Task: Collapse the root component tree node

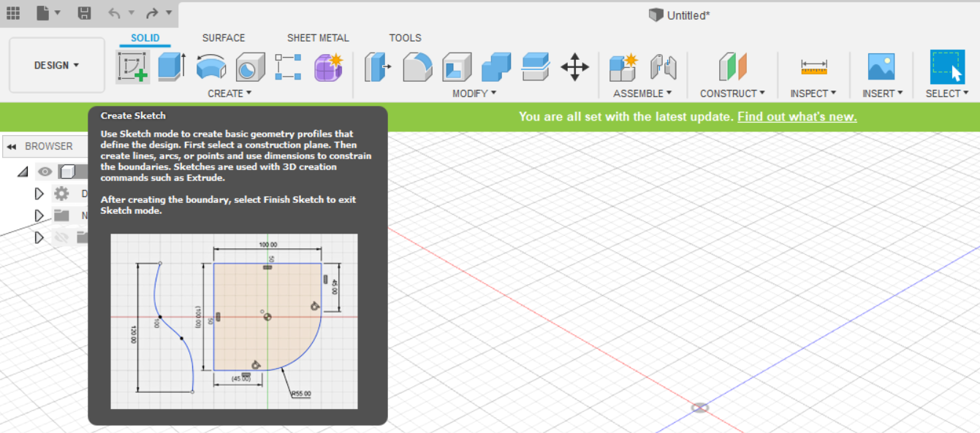Action: tap(23, 172)
